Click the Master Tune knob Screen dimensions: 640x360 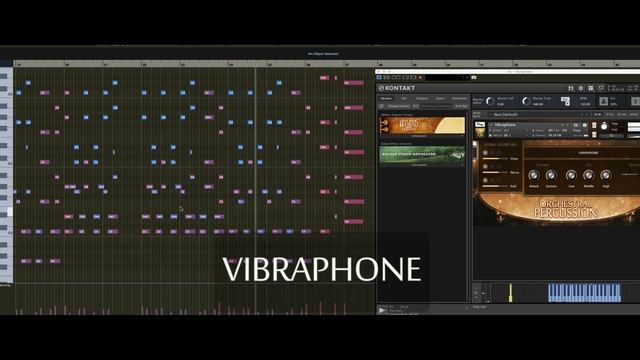527,101
